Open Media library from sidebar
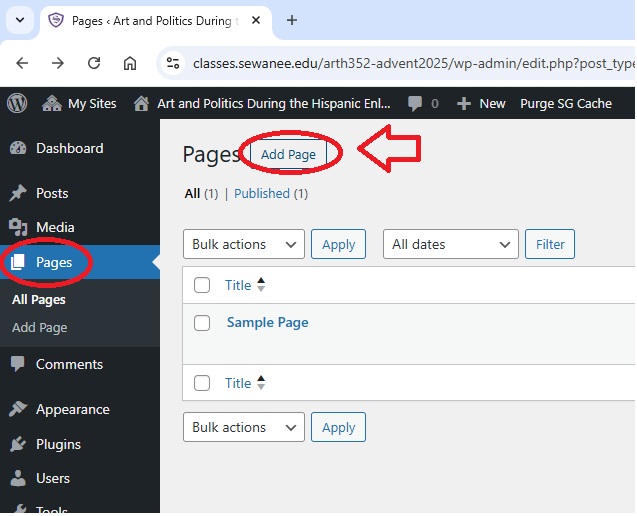Viewport: 637px width, 516px height. tap(55, 227)
